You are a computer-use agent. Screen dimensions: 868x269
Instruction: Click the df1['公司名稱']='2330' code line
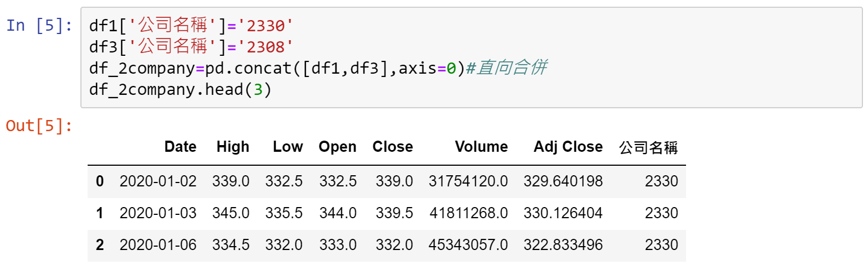coord(191,25)
